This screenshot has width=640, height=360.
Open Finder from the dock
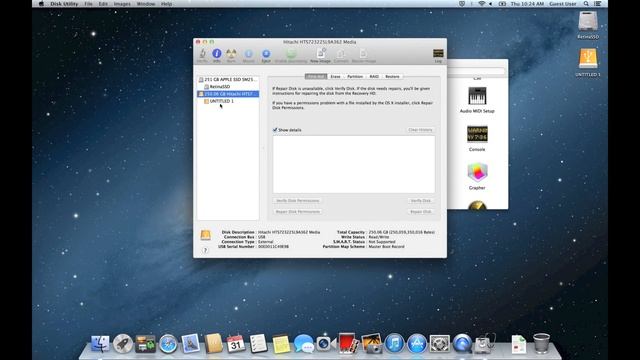point(100,344)
